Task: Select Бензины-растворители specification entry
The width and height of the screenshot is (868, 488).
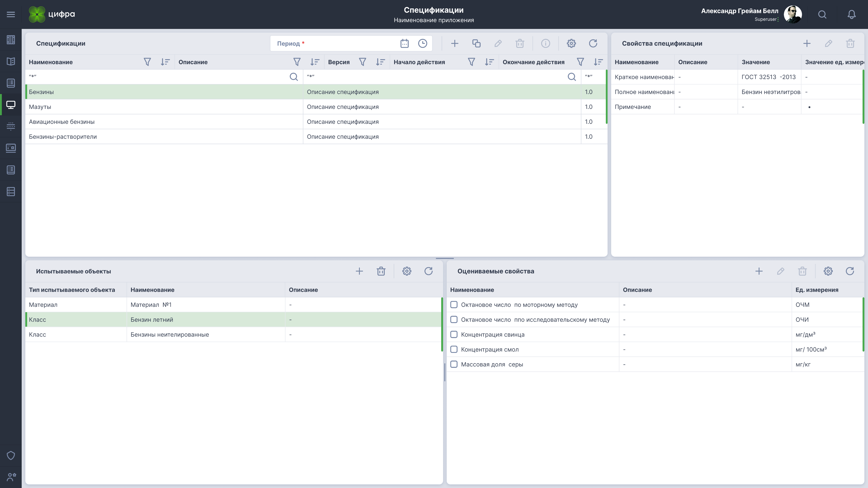Action: click(x=63, y=136)
